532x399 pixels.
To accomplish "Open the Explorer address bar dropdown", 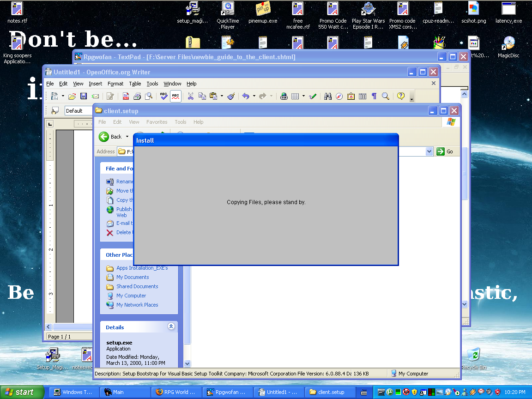I will (429, 151).
